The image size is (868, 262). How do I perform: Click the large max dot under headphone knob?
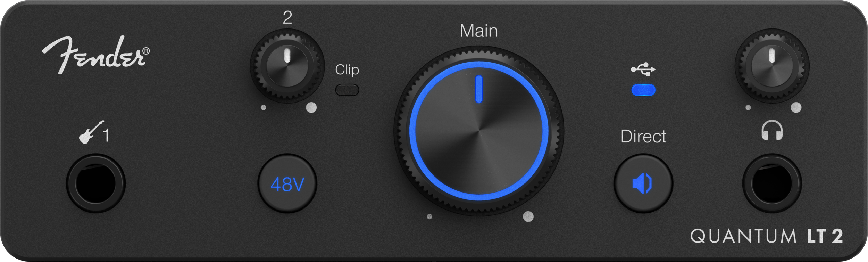796,108
